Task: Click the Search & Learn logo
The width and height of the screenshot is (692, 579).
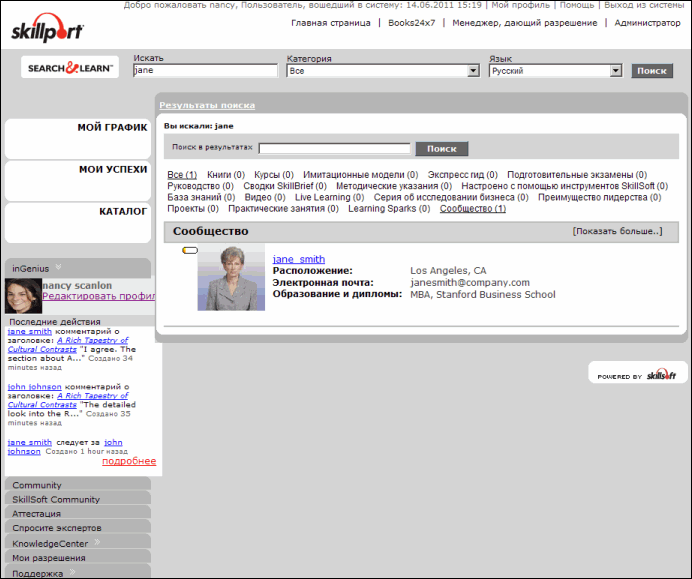Action: coord(70,68)
